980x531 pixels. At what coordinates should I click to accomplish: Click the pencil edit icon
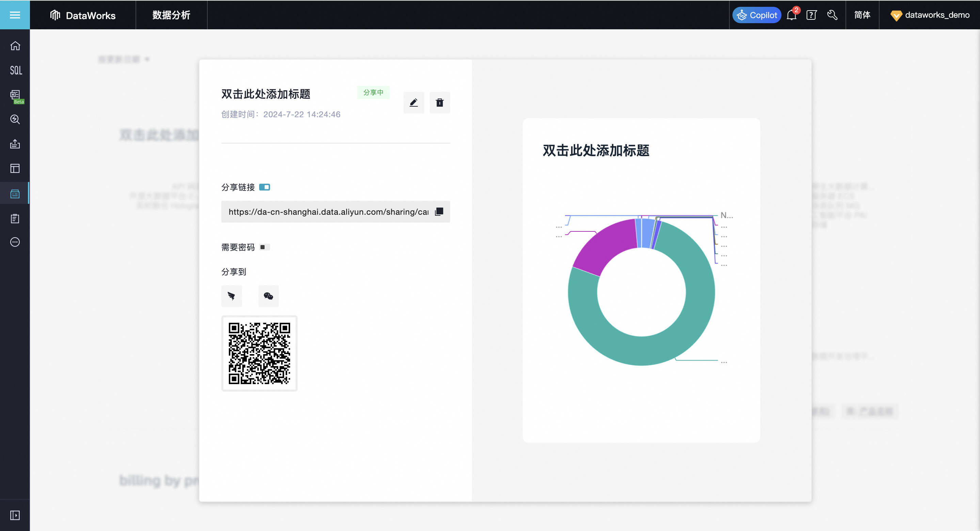[x=413, y=102]
